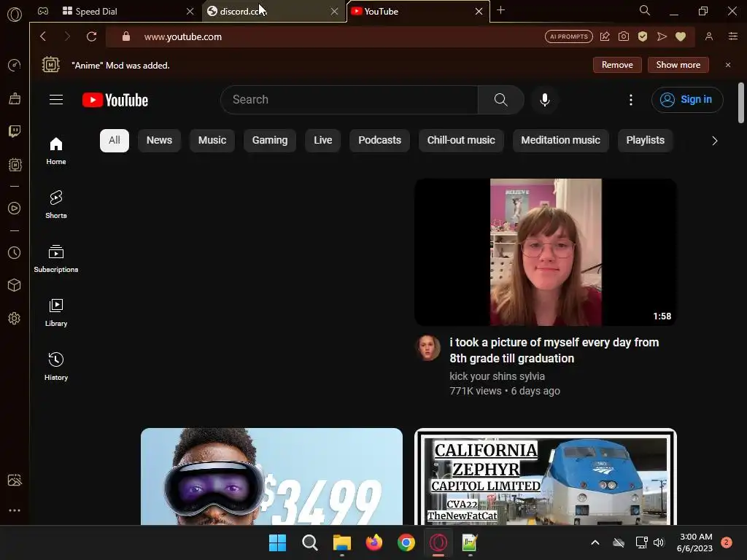Image resolution: width=747 pixels, height=560 pixels.
Task: Remove the Anime mod
Action: click(x=617, y=65)
